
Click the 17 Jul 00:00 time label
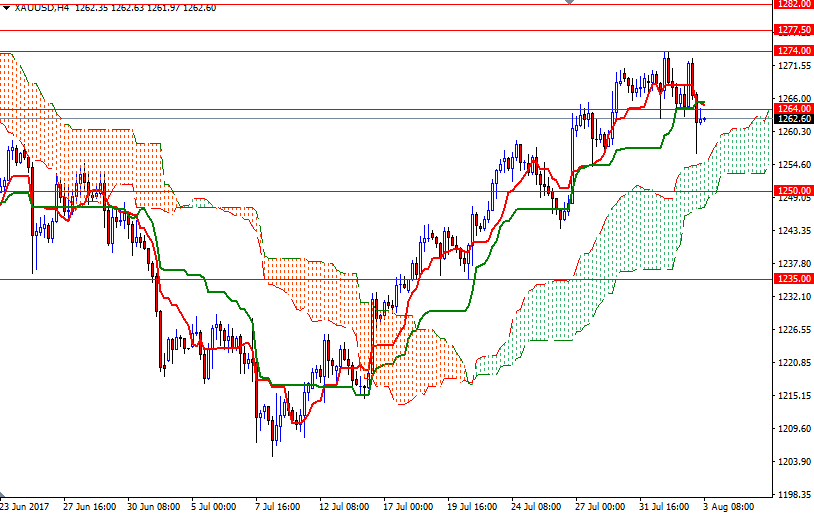point(408,506)
